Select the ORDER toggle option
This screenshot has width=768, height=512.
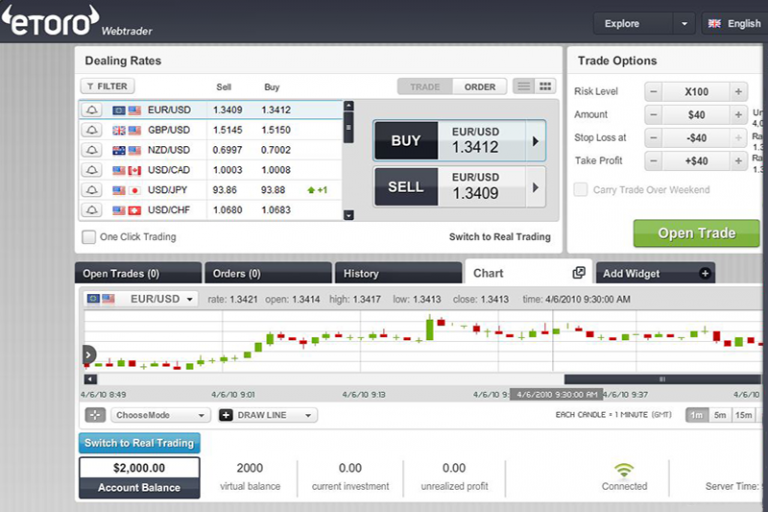coord(480,87)
